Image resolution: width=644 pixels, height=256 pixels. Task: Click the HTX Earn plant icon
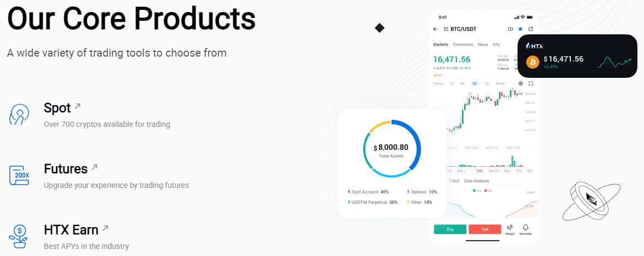pos(19,236)
